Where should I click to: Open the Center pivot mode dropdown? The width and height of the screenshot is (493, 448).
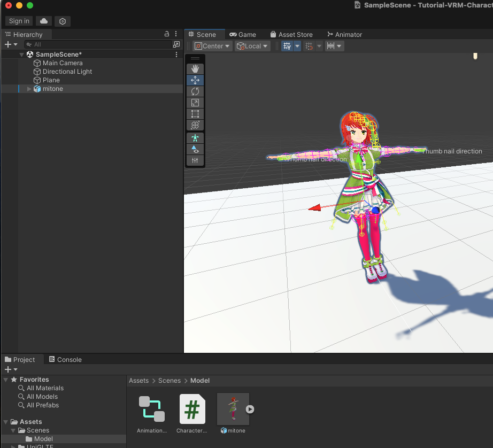[212, 46]
